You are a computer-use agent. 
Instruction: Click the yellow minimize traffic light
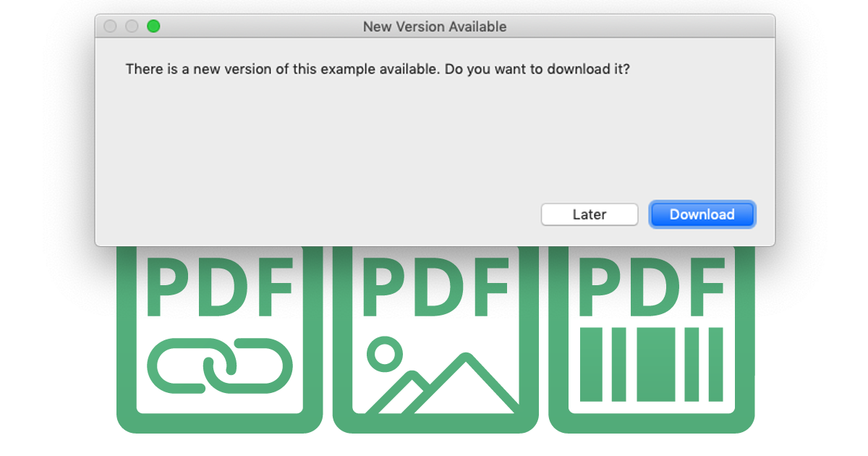132,26
